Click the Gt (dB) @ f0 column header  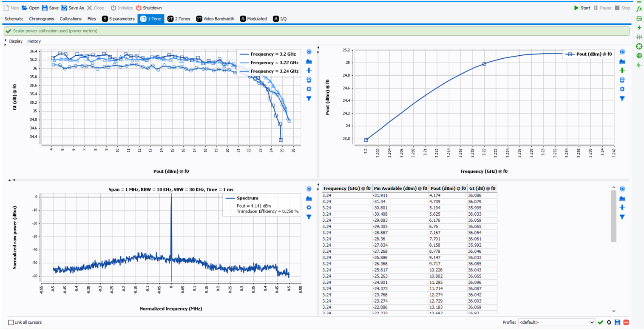coord(482,188)
